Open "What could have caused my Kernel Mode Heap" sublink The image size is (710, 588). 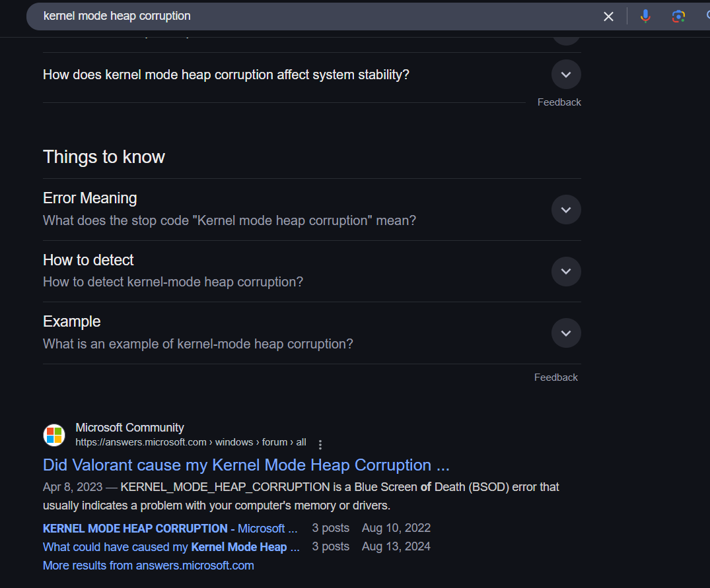coord(171,546)
